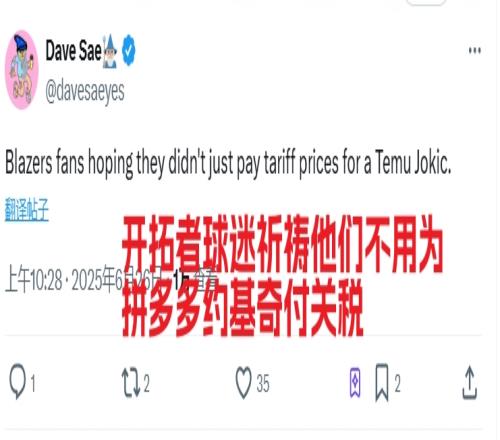Click the tweet text about Temu Jokic
Image resolution: width=500 pixels, height=440 pixels.
click(228, 163)
